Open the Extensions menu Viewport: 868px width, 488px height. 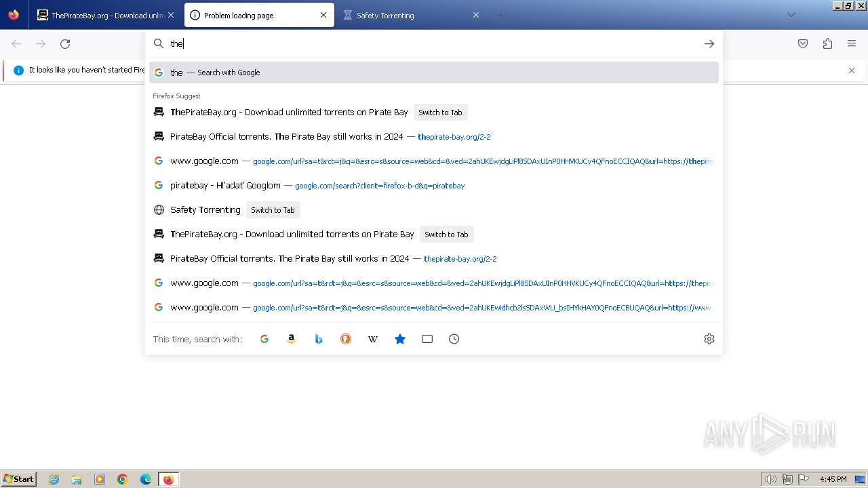[x=827, y=44]
